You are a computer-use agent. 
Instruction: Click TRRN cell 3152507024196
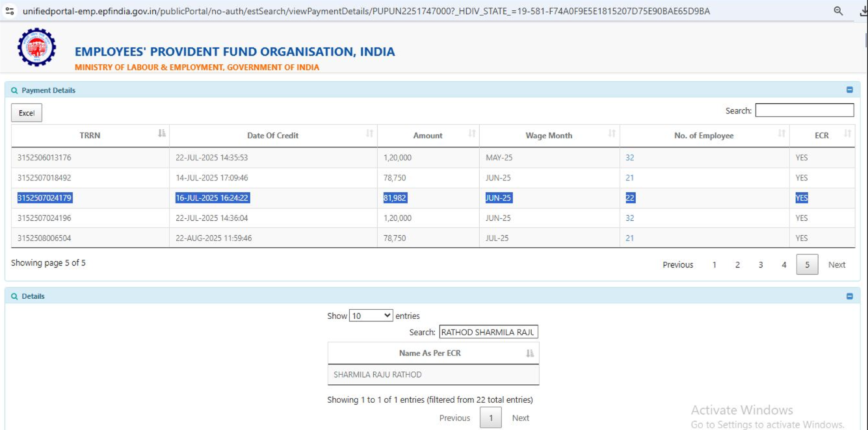point(44,218)
